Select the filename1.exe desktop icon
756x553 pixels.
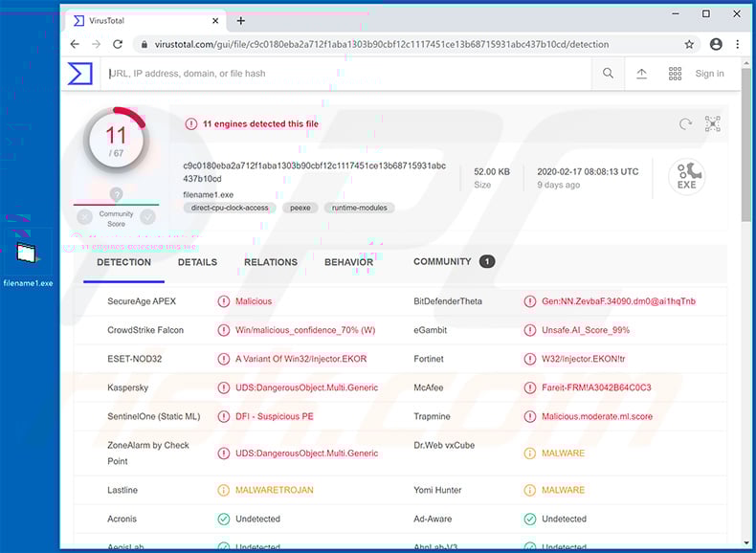point(28,263)
